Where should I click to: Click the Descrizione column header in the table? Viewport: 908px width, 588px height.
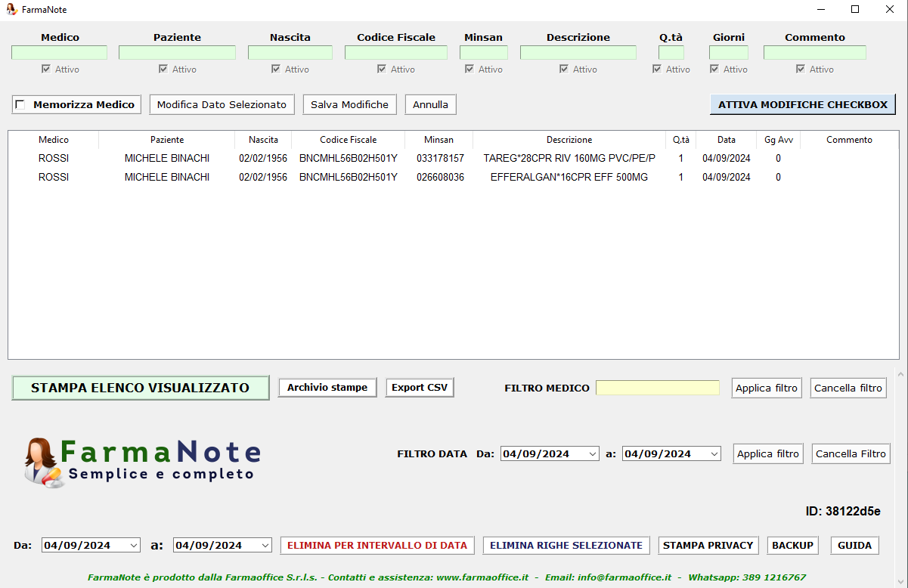click(569, 140)
